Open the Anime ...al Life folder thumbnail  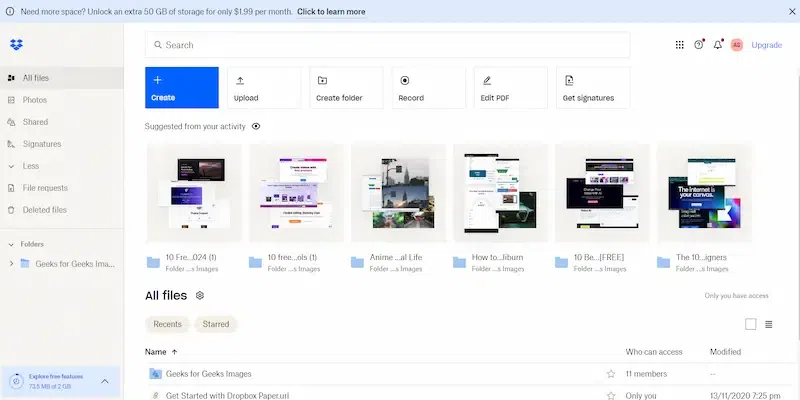pos(398,193)
